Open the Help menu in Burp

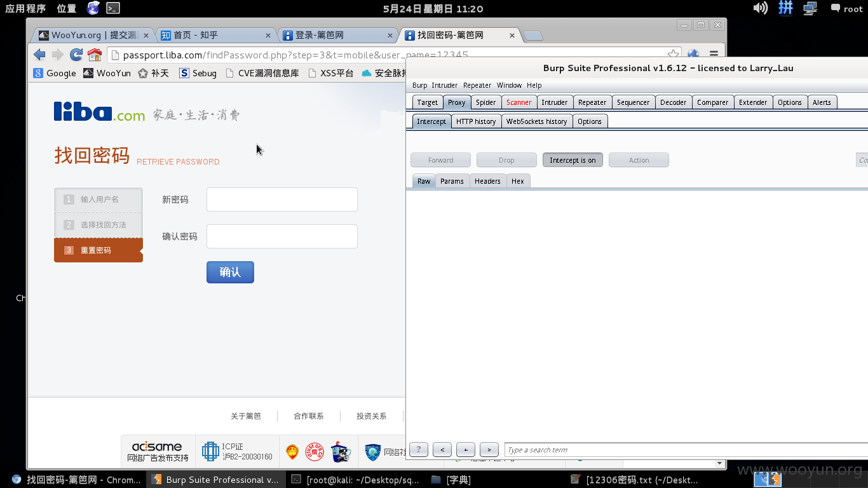click(x=534, y=85)
